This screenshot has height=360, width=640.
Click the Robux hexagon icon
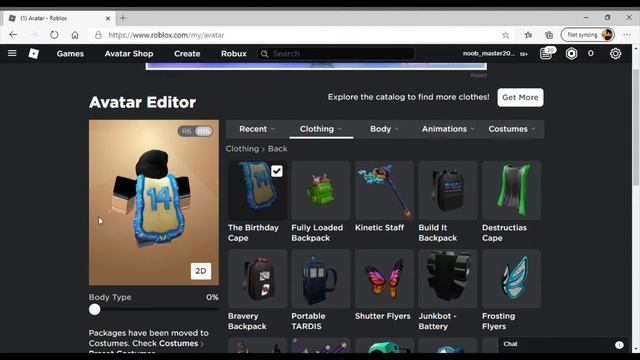click(x=571, y=53)
